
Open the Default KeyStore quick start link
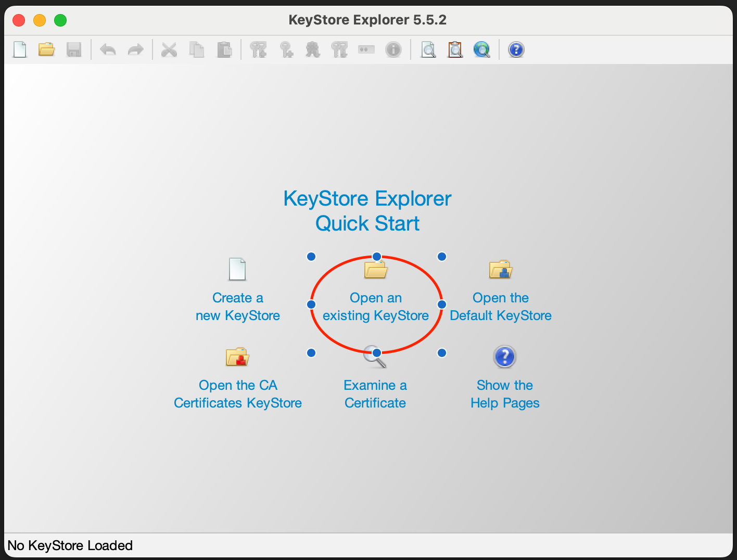tap(501, 307)
